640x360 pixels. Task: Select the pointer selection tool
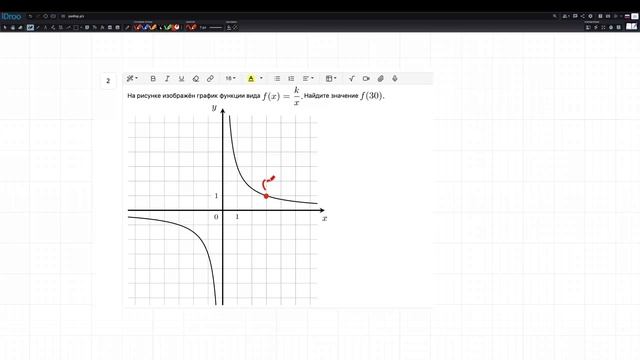tap(5, 27)
